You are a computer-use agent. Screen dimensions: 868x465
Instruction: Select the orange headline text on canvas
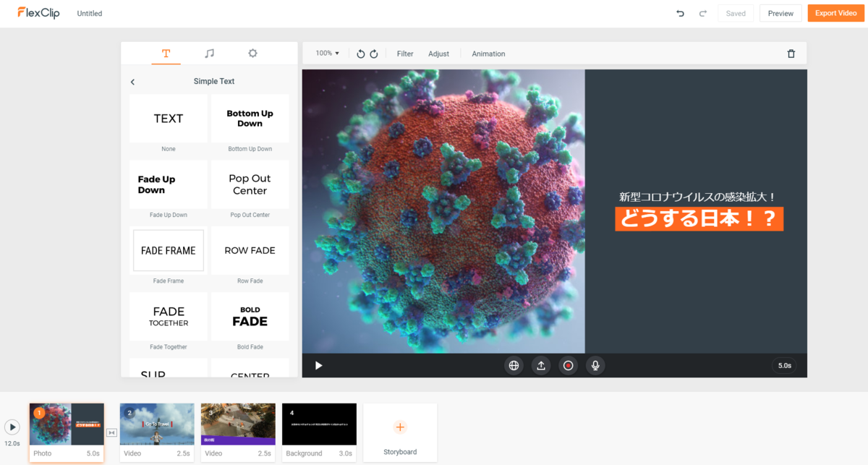coord(699,219)
